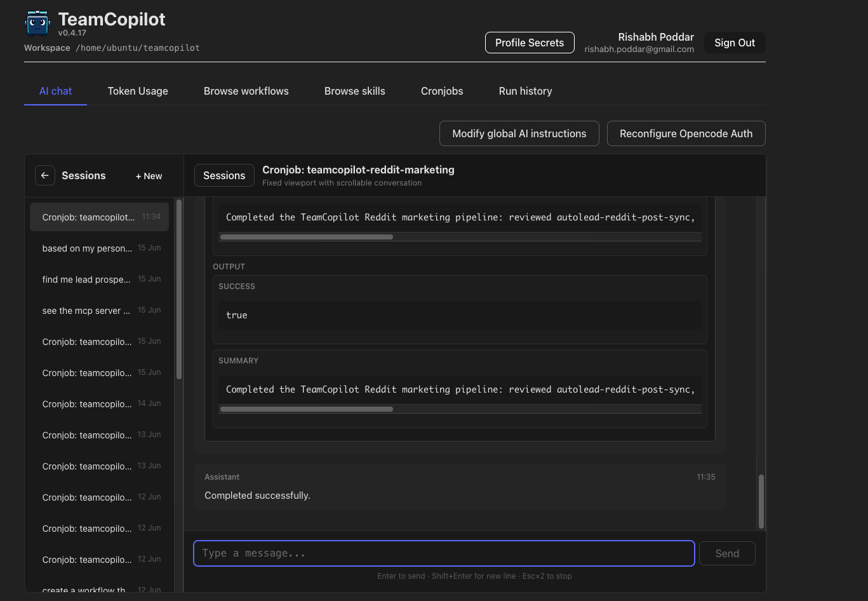Start a new session with + New
Screen dimensions: 868x601
[x=149, y=176]
